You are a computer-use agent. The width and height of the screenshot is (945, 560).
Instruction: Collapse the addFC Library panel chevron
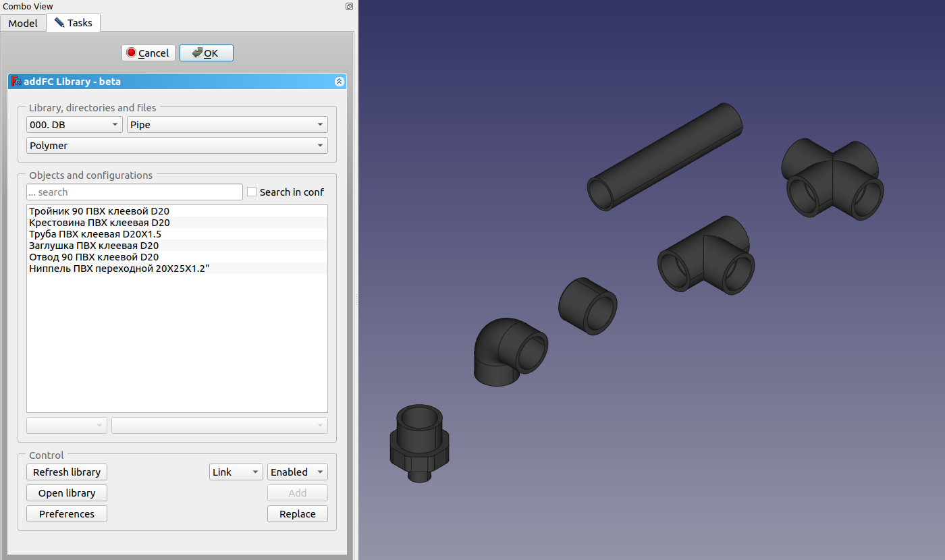tap(340, 82)
